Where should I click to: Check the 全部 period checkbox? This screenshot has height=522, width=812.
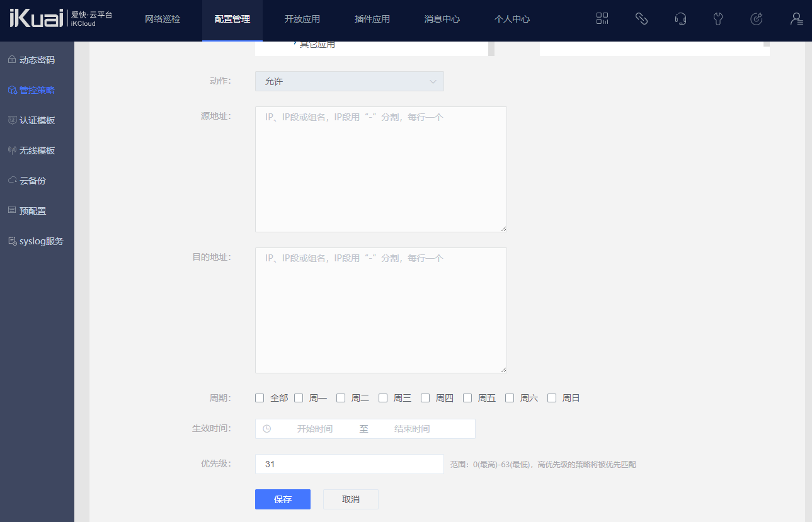point(260,398)
